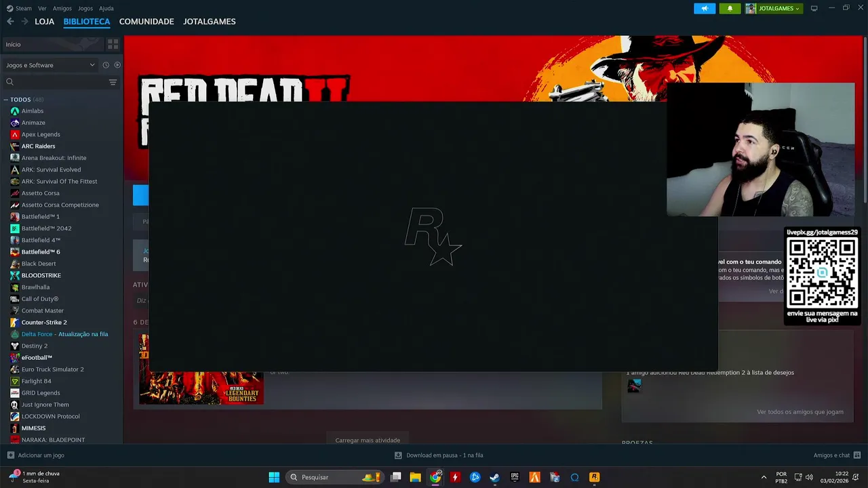This screenshot has width=868, height=488.
Task: Open the Amigos menu
Action: pyautogui.click(x=62, y=8)
